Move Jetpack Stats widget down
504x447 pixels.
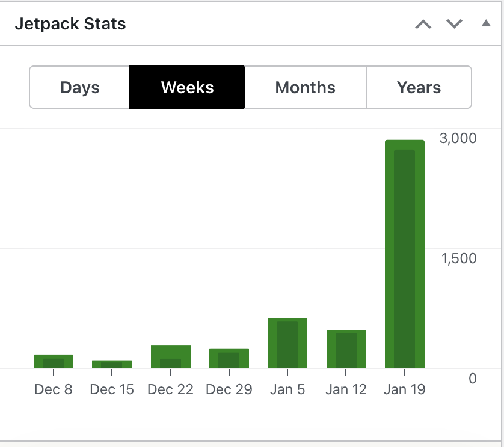point(454,25)
